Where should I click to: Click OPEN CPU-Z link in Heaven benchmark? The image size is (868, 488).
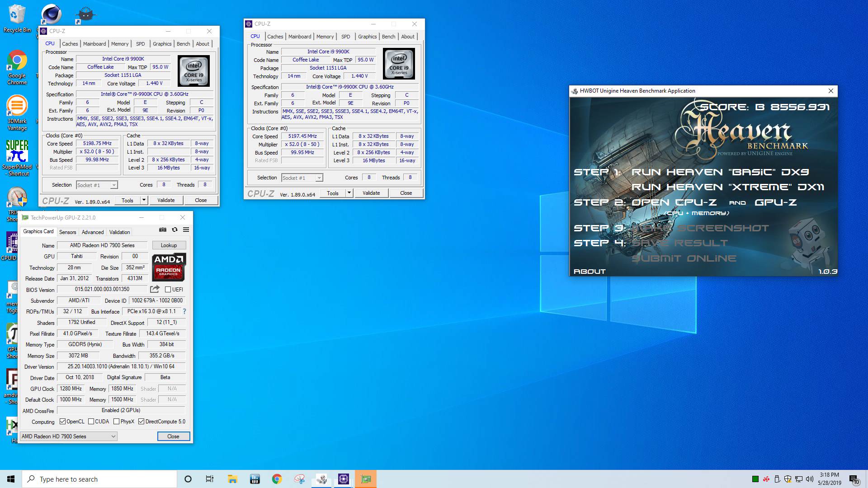pyautogui.click(x=674, y=202)
